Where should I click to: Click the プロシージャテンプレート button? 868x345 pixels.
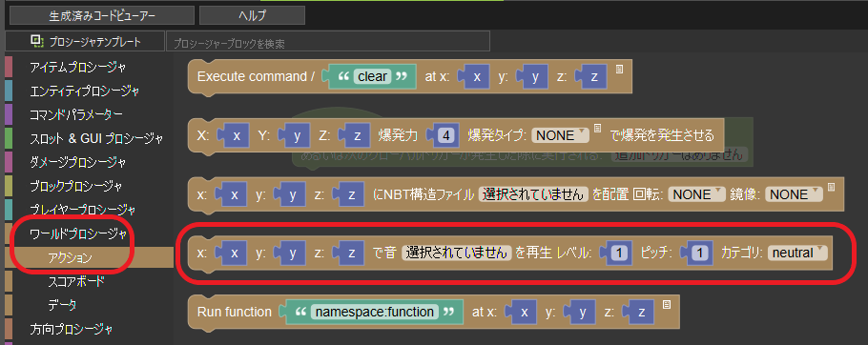[85, 41]
